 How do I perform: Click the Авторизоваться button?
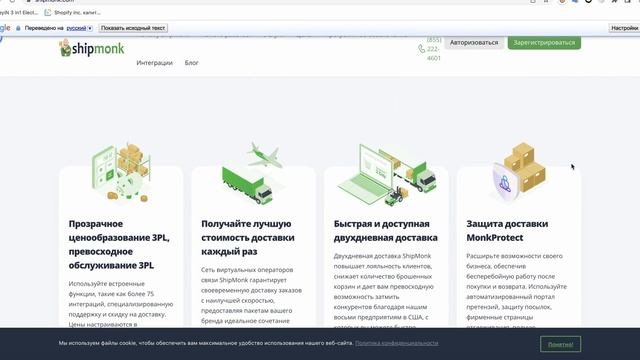[x=474, y=42]
